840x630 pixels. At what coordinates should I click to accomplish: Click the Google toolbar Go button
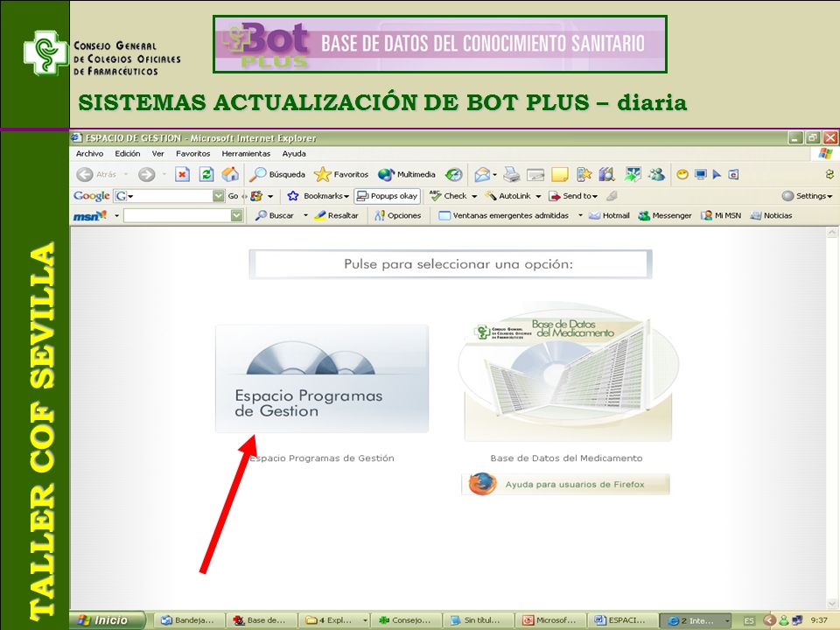(x=233, y=196)
